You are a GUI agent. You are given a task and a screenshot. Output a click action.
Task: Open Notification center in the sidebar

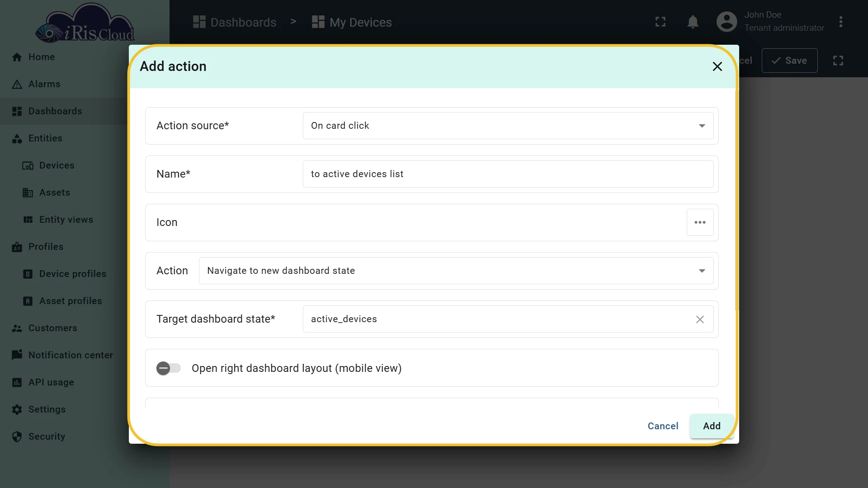[63, 355]
